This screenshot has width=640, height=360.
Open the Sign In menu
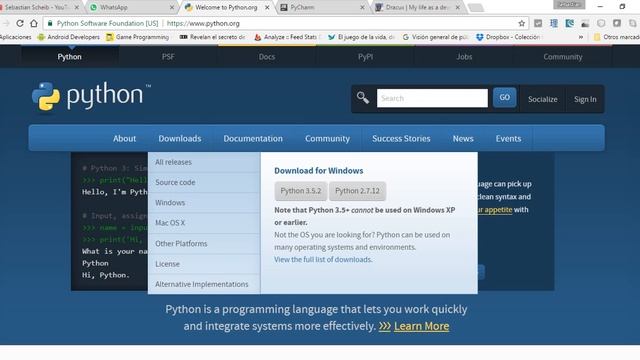tap(585, 99)
